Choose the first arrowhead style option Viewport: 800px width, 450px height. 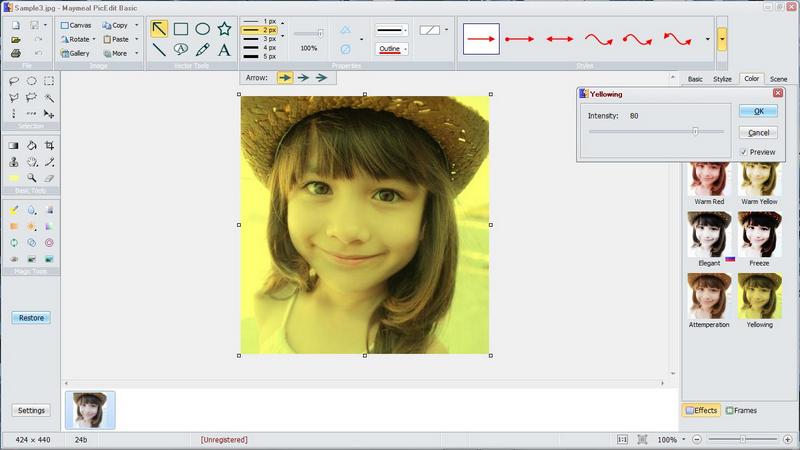[x=285, y=78]
